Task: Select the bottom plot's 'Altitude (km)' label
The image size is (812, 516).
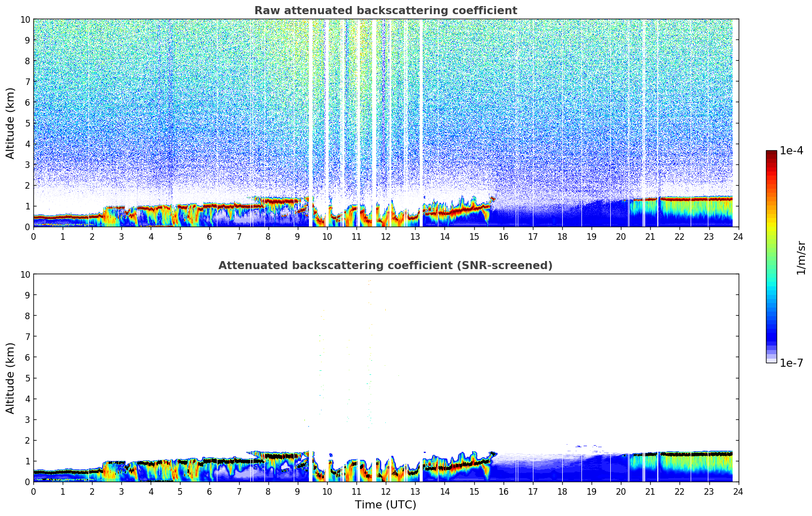Action: point(11,378)
